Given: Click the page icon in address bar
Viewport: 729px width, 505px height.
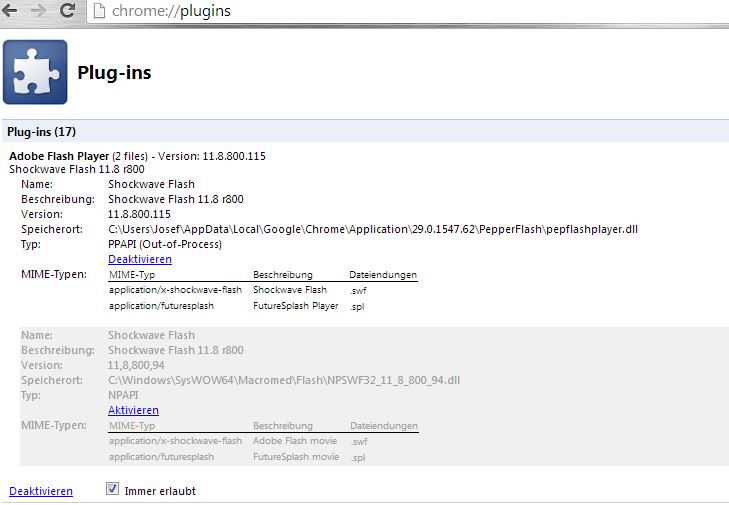Looking at the screenshot, I should 99,11.
